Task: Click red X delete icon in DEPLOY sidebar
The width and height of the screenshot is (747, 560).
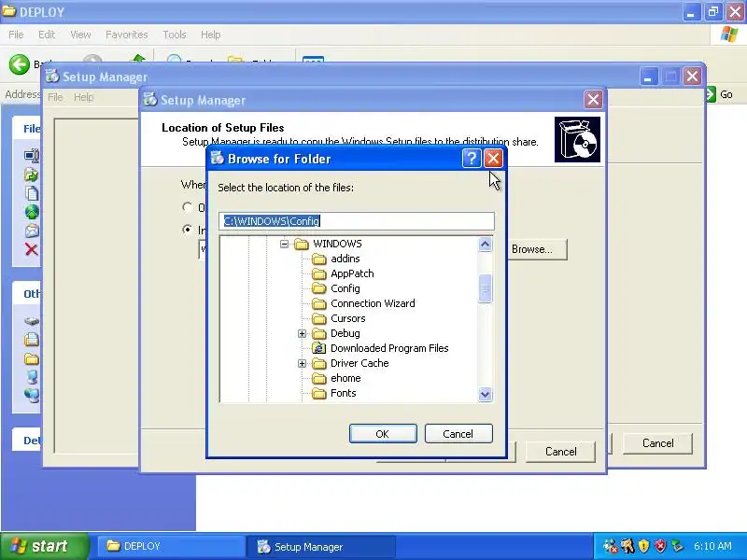Action: pyautogui.click(x=32, y=249)
